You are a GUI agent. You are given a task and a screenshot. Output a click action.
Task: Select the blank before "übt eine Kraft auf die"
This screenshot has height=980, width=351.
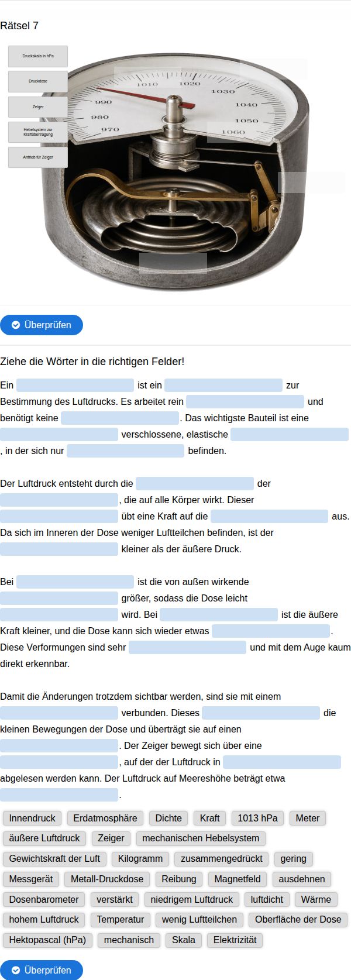coord(59,516)
